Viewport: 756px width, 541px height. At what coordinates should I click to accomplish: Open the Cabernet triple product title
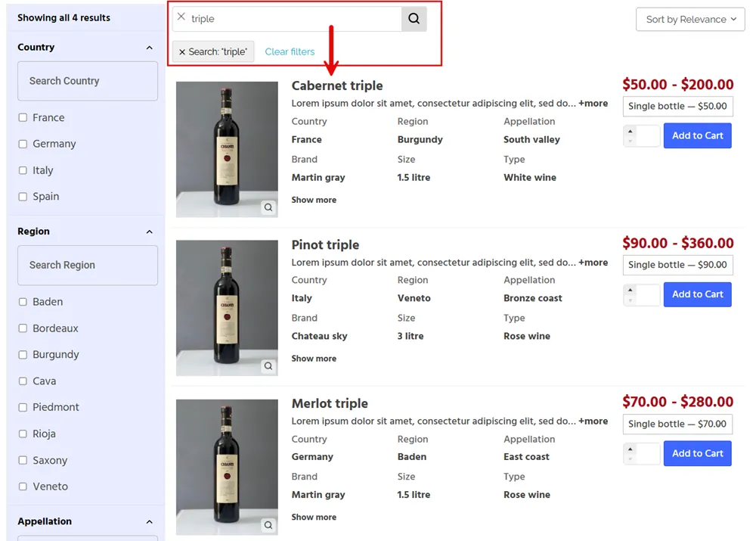(x=337, y=86)
